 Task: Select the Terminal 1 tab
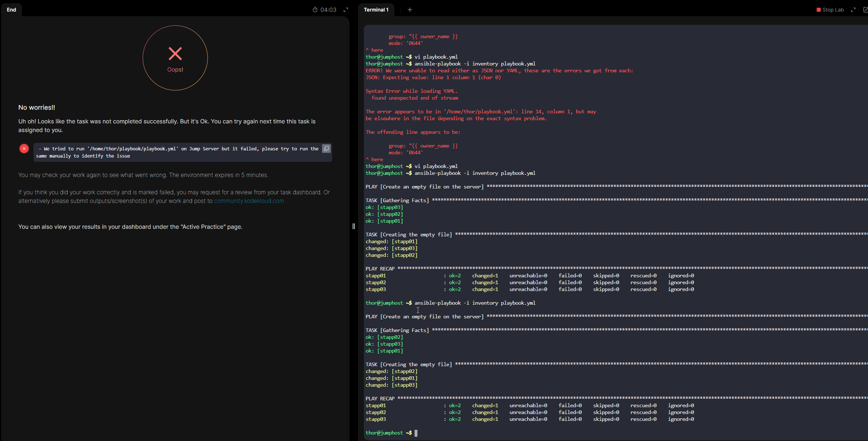[376, 10]
